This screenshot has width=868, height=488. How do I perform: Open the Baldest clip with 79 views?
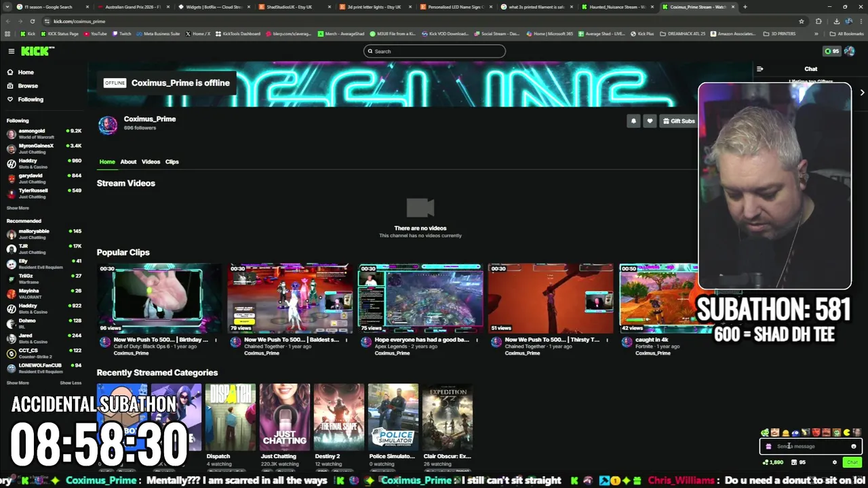click(x=290, y=298)
